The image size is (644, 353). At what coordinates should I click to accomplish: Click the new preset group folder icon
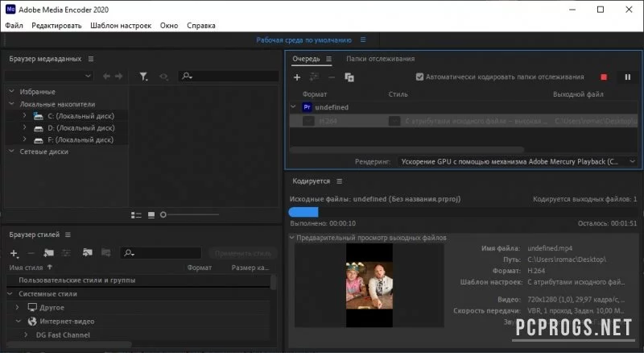pyautogui.click(x=48, y=252)
